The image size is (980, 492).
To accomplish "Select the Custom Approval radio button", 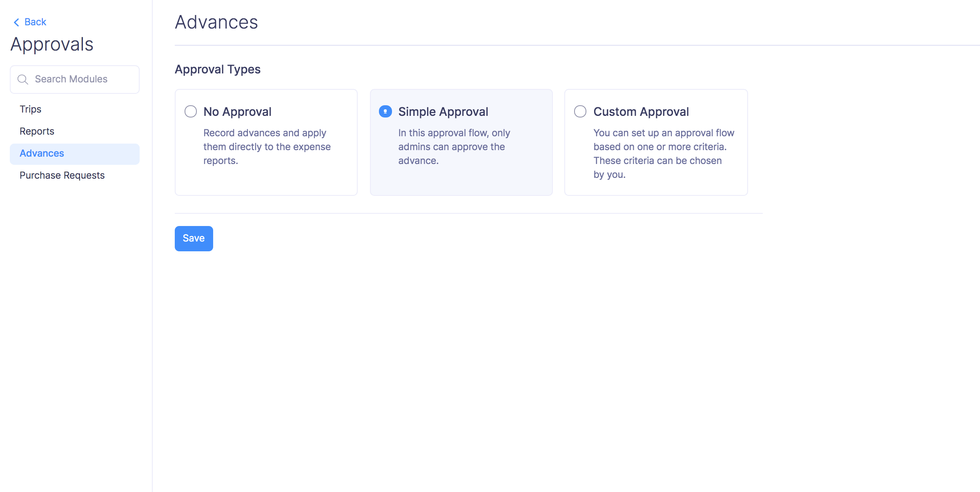I will (x=580, y=111).
